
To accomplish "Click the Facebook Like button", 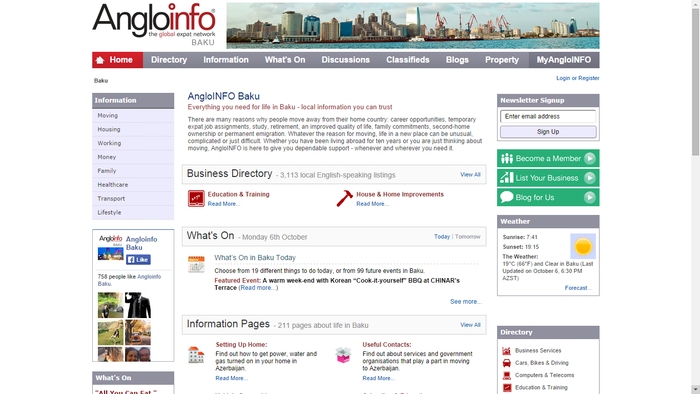I will click(x=138, y=260).
